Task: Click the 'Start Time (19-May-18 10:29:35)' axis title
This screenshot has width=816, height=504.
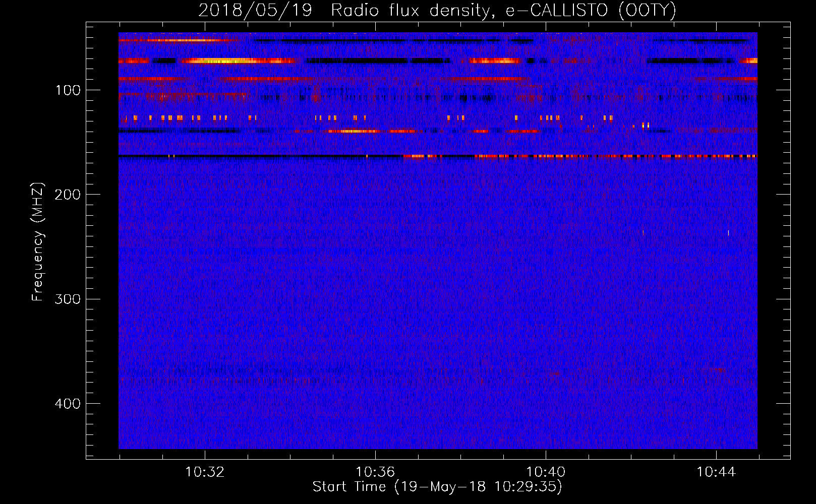Action: (x=437, y=487)
